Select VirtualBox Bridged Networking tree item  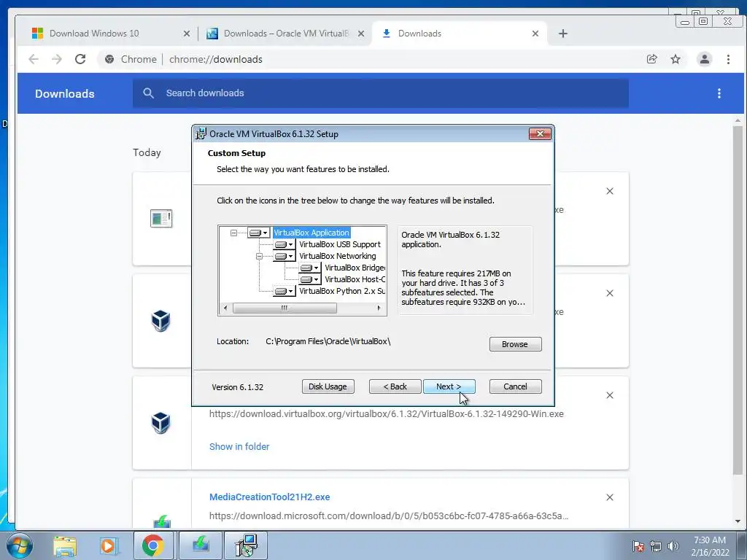tap(355, 268)
